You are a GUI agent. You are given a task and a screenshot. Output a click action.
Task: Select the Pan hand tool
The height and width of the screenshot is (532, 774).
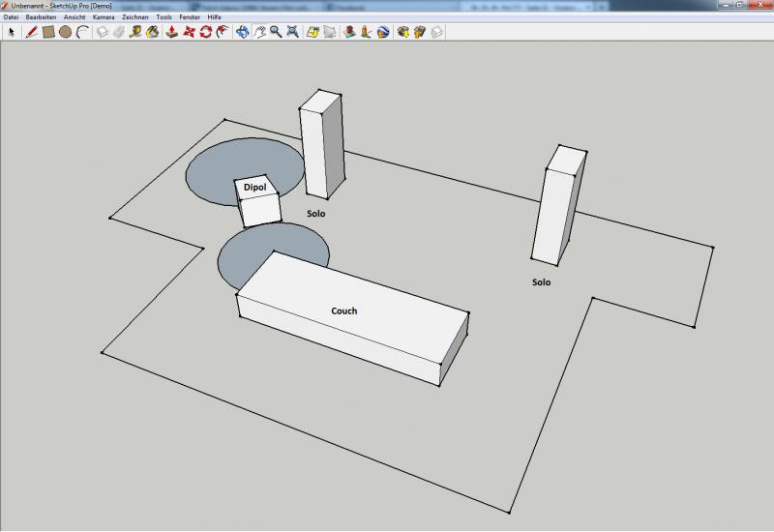[x=259, y=32]
